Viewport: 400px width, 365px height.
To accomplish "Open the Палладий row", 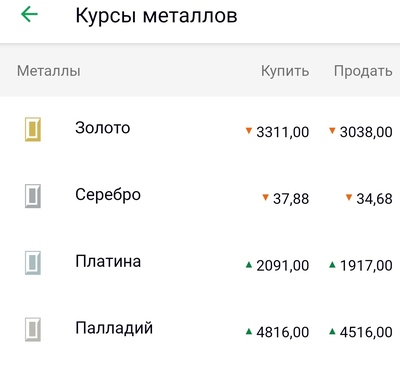I will (200, 329).
